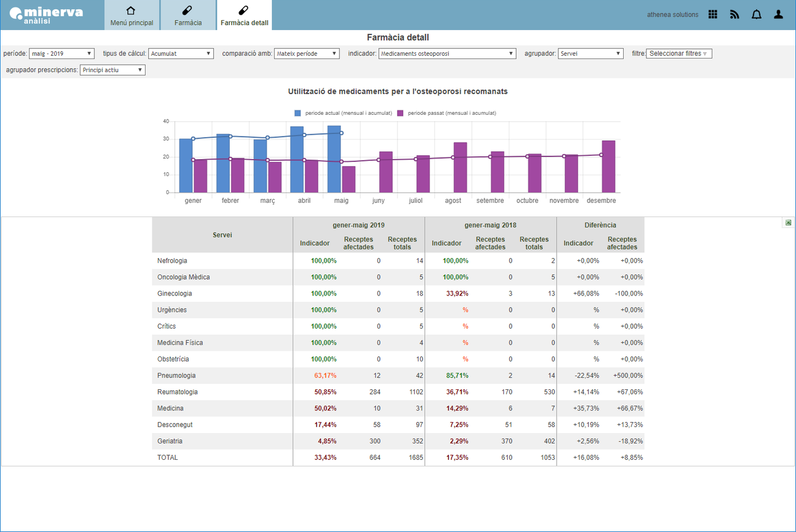Select Obstetrícia row

398,360
